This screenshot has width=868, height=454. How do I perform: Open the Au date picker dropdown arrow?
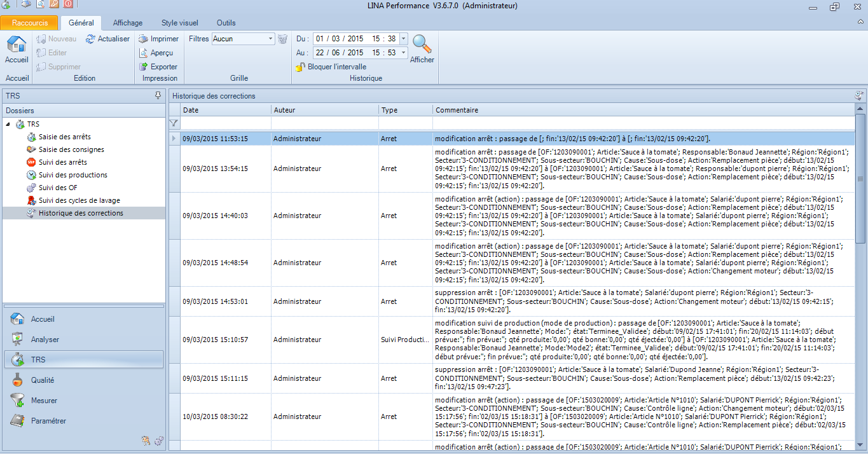pos(404,53)
